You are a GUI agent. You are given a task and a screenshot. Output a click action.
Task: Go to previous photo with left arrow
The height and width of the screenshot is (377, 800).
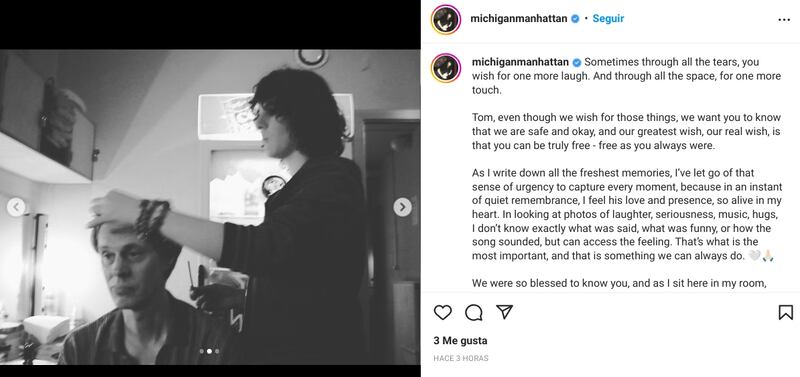(x=16, y=207)
